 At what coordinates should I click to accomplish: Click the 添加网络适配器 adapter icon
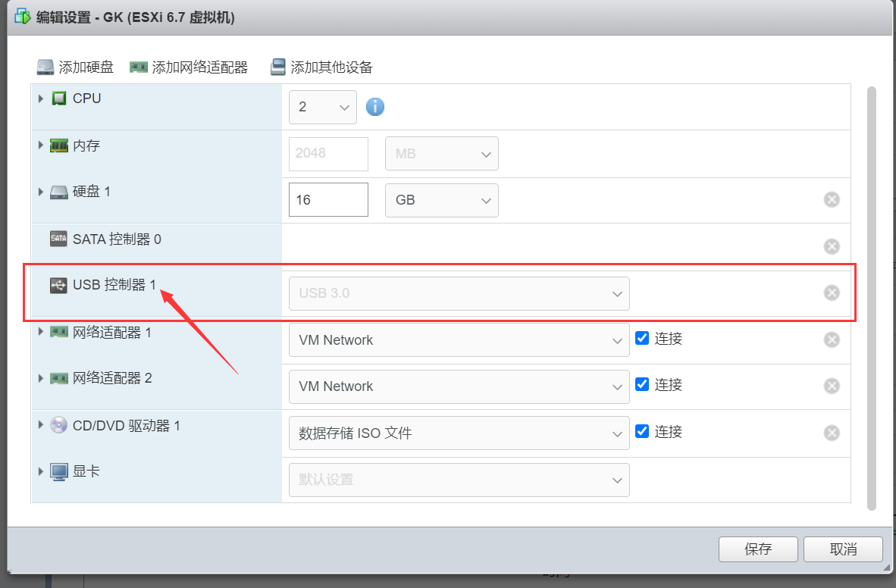(138, 67)
